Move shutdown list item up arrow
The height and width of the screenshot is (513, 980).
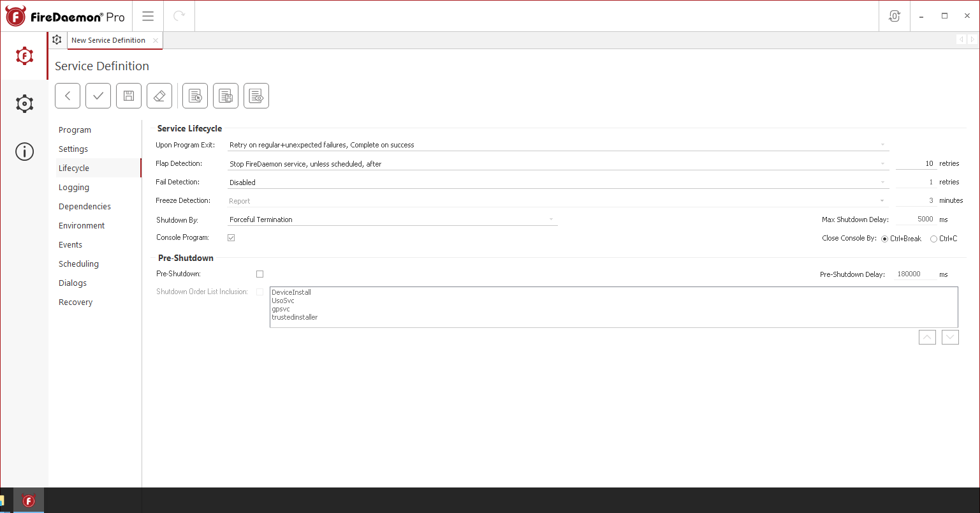pos(927,337)
